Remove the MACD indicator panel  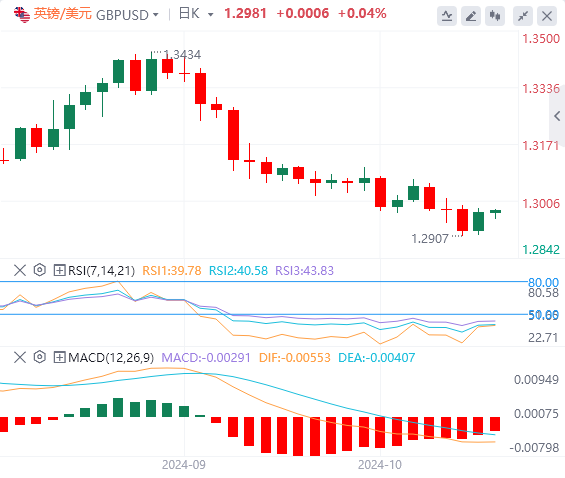coord(20,357)
